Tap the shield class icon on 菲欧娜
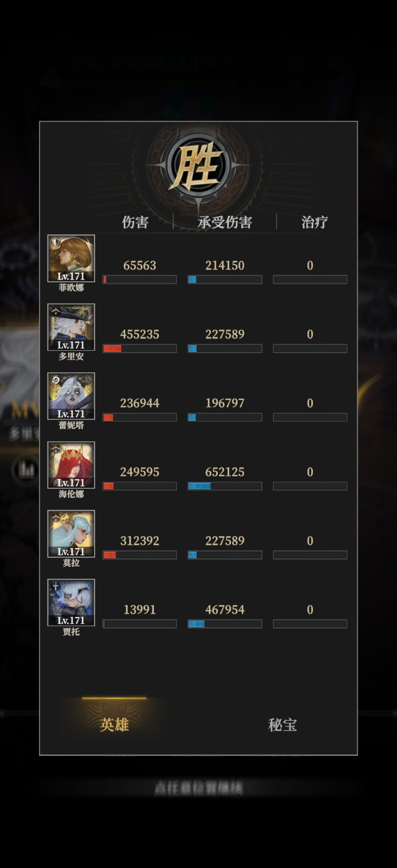This screenshot has height=868, width=397. [56, 242]
